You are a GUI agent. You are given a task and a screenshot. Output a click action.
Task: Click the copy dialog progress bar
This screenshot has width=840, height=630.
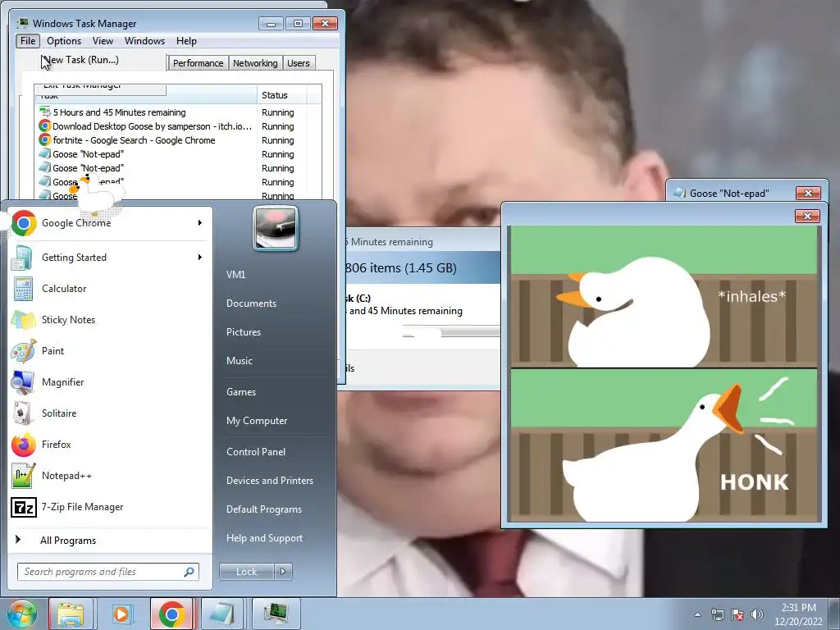coord(450,333)
